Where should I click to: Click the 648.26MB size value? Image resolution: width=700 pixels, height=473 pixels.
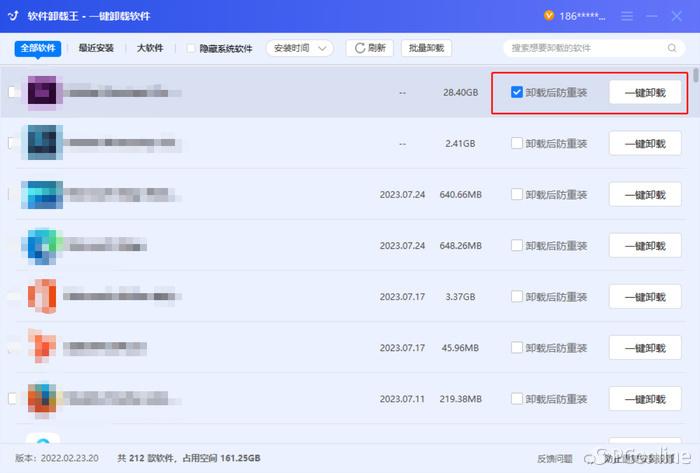click(460, 245)
